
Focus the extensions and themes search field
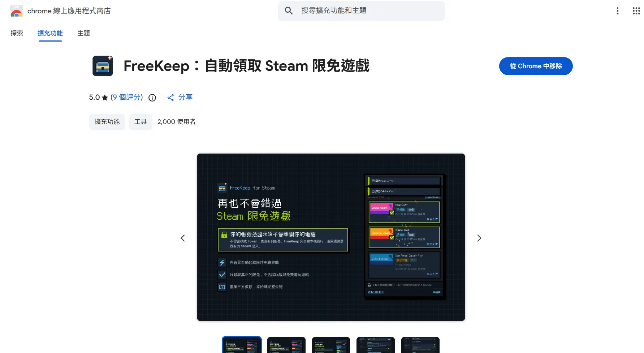tap(361, 11)
